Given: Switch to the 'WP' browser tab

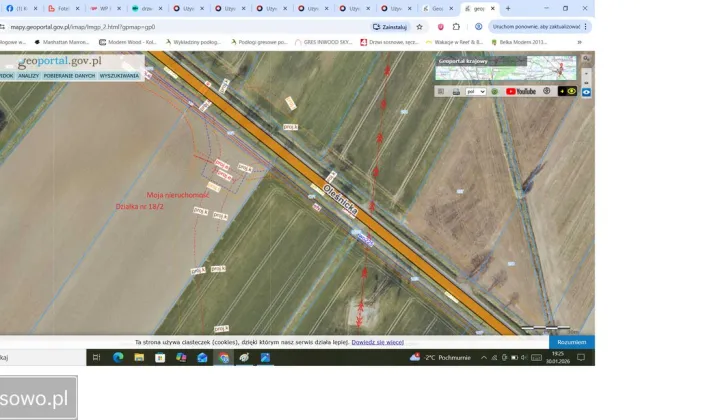Looking at the screenshot, I should tap(106, 8).
